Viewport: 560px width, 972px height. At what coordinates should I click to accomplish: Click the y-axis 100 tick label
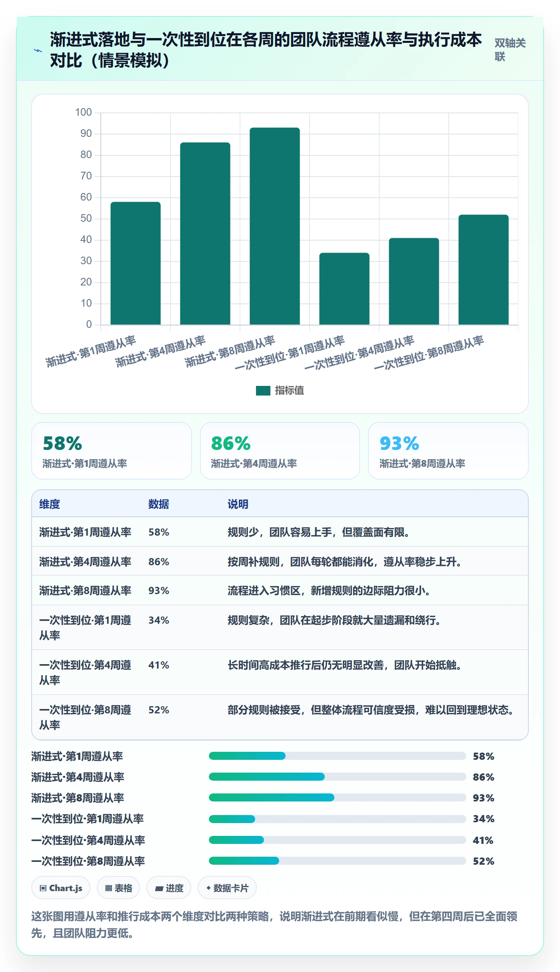(84, 112)
